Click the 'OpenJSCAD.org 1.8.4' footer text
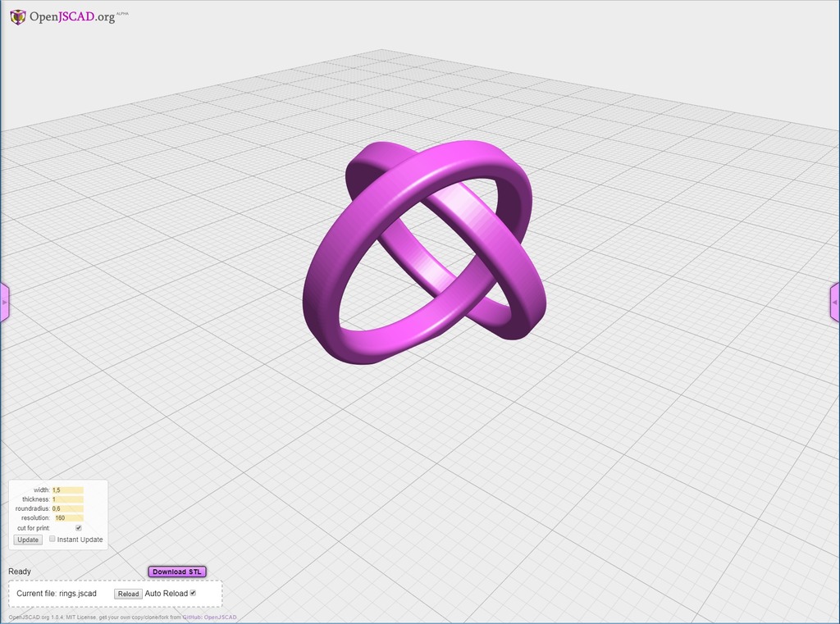 [36, 617]
